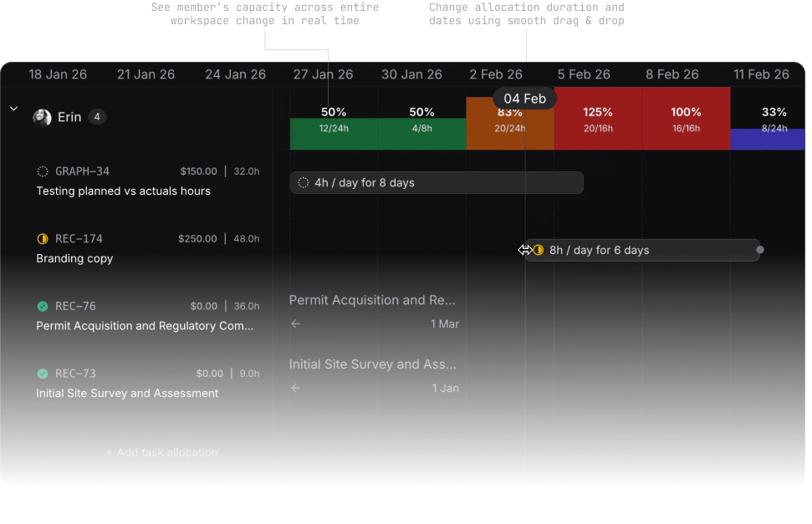Image resolution: width=812 pixels, height=524 pixels.
Task: Click the status icon inside the 8h/day allocation bar
Action: pyautogui.click(x=539, y=250)
